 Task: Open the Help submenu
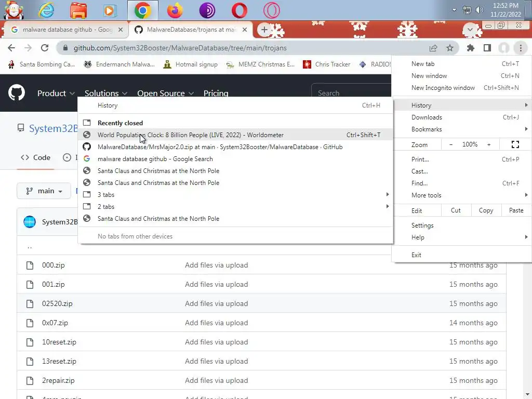(x=462, y=237)
